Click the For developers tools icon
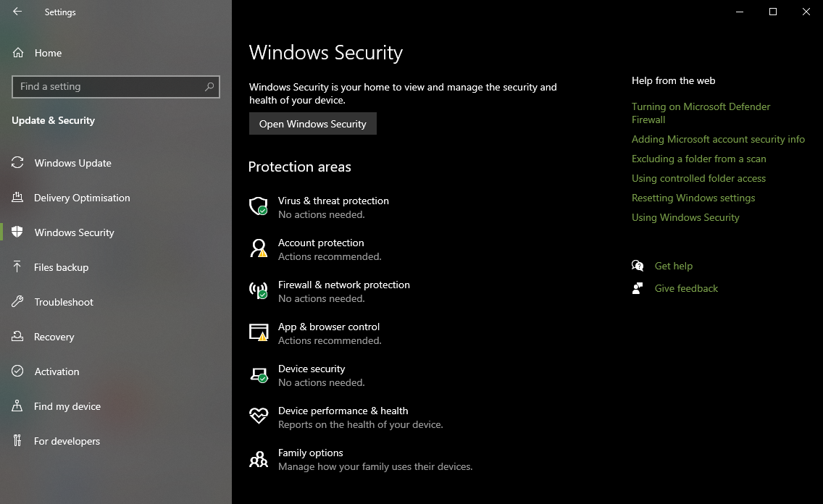The image size is (823, 504). [x=17, y=440]
